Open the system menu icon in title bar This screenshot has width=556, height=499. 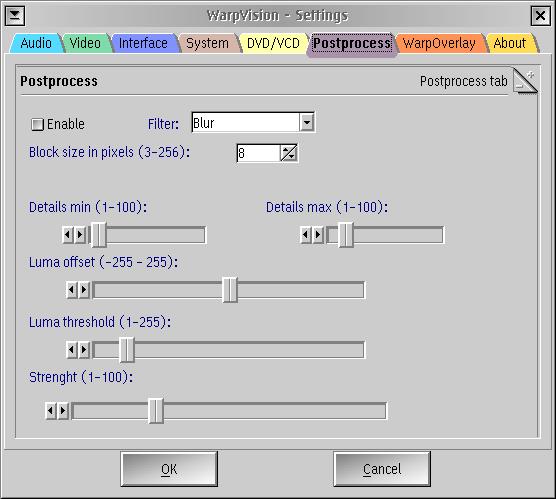[x=15, y=16]
